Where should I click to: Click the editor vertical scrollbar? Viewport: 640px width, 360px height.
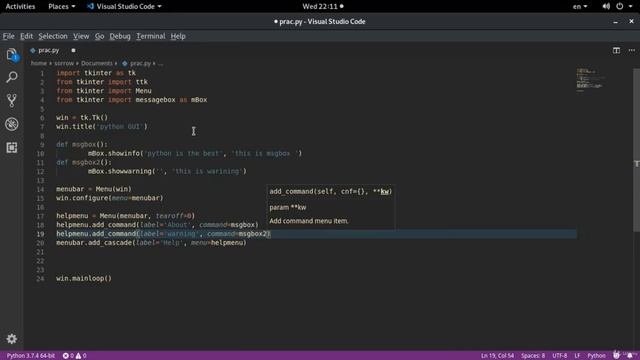pyautogui.click(x=636, y=150)
